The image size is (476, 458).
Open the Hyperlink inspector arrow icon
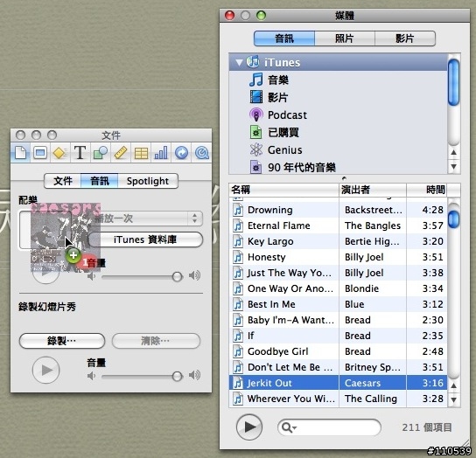pos(181,153)
